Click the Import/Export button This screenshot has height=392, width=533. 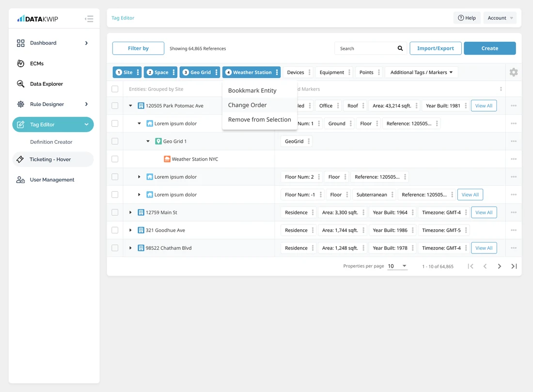[436, 48]
